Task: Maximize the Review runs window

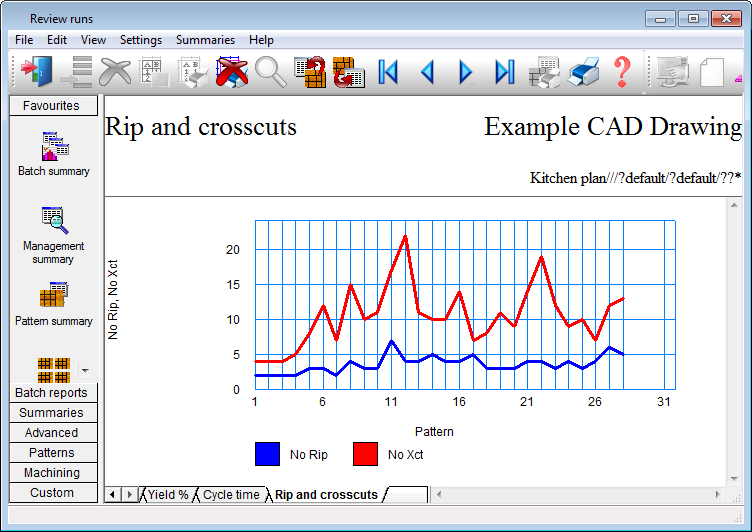Action: pyautogui.click(x=693, y=19)
